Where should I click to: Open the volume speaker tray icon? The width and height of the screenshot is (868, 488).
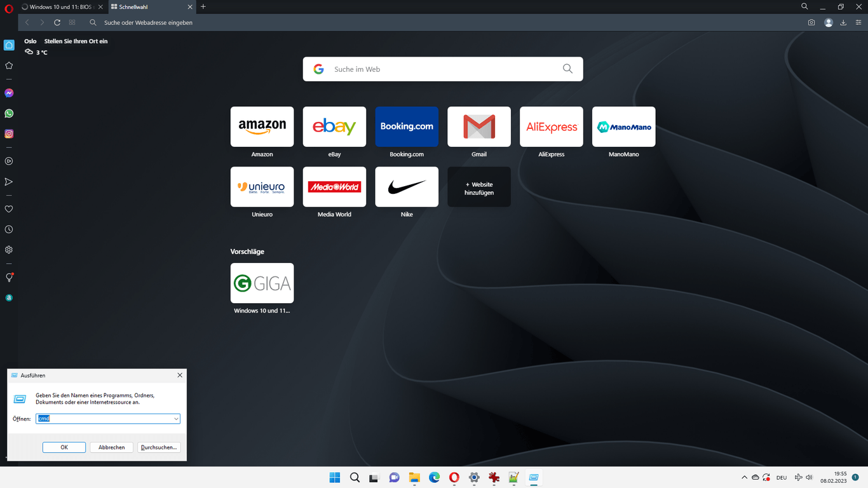[809, 477]
